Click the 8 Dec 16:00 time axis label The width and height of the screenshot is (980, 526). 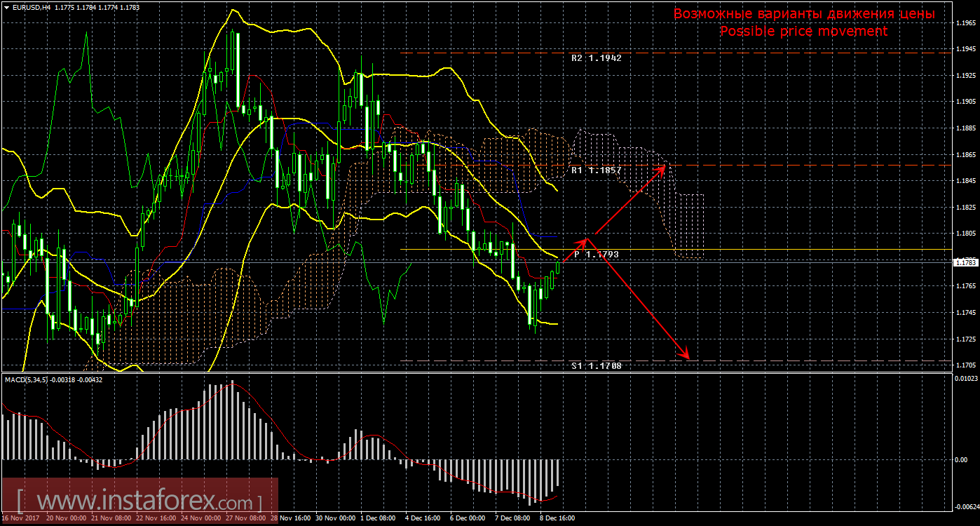pos(557,518)
